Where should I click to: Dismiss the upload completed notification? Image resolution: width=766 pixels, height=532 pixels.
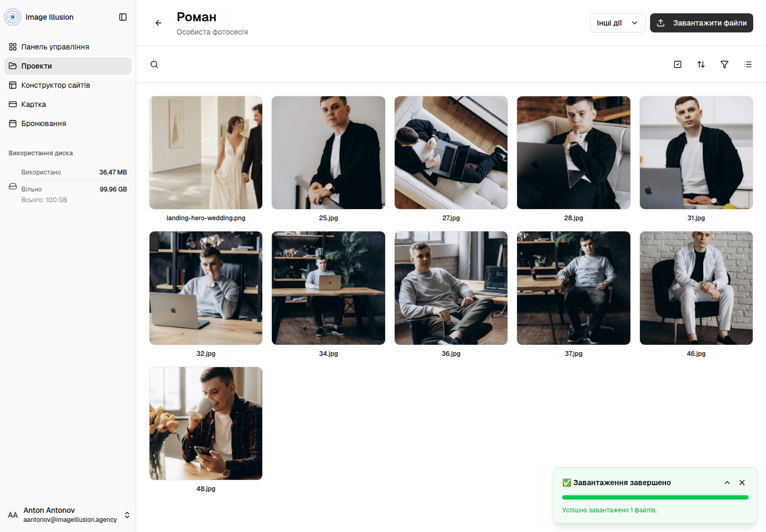742,483
